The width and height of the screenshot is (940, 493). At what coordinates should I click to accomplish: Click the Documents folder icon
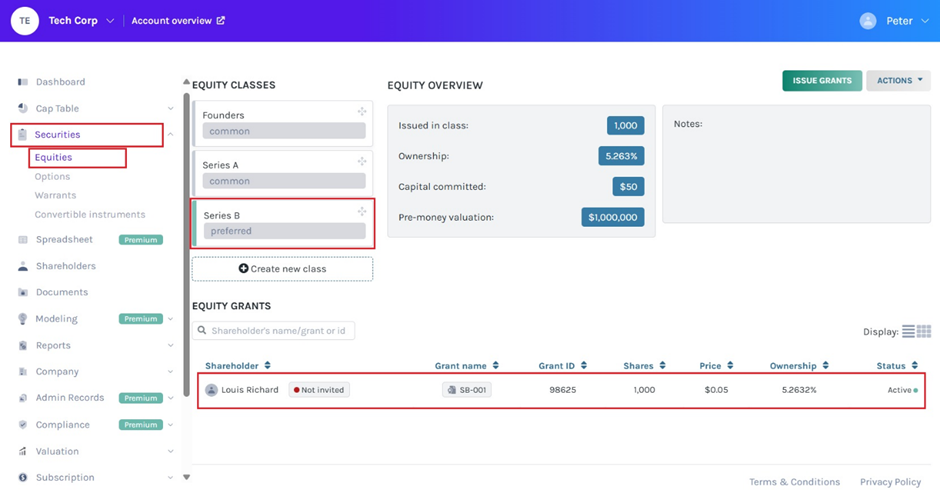point(23,293)
